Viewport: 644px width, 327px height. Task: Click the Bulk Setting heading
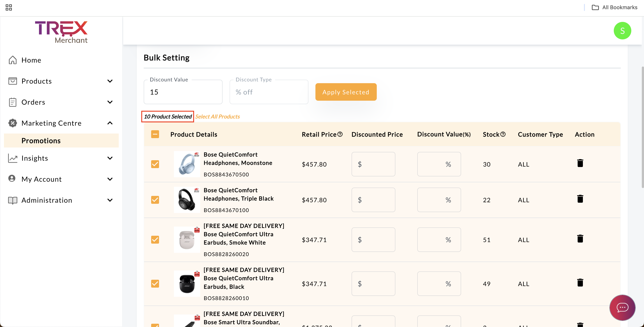[166, 58]
